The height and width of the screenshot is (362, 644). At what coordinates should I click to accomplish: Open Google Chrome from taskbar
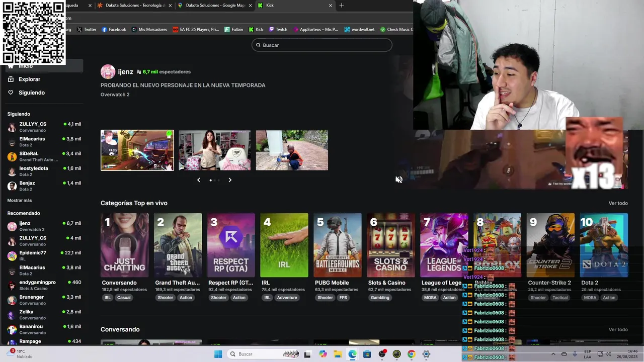pyautogui.click(x=412, y=354)
